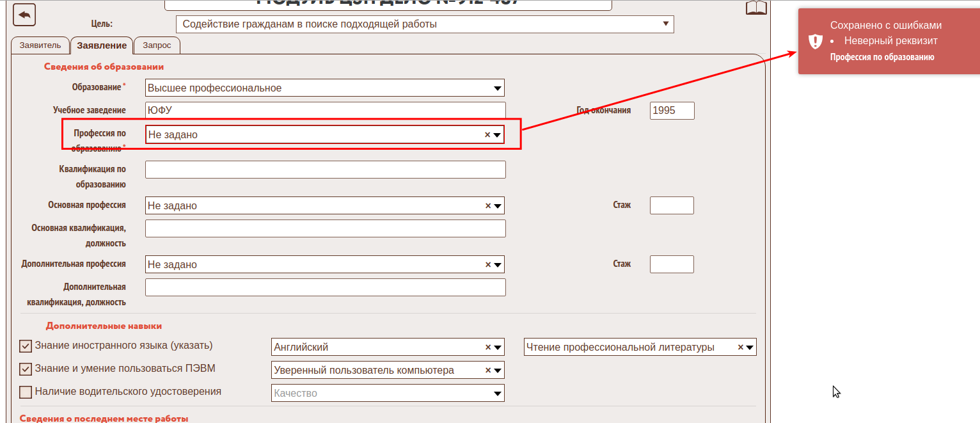
Task: Uncheck Знание и умение пользоваться ПЭВМ
Action: pyautogui.click(x=26, y=369)
